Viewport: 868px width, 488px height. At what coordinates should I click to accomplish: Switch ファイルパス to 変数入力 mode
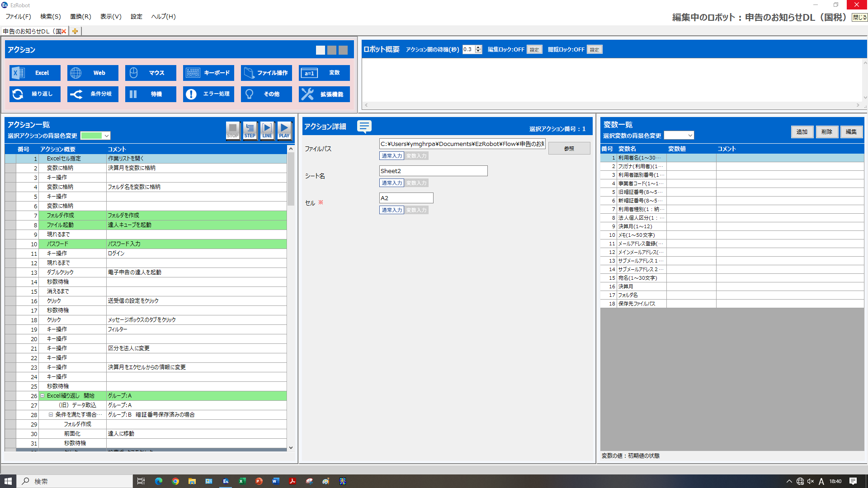point(416,156)
